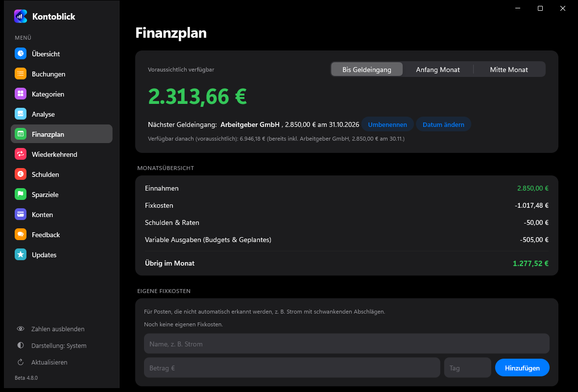Click the Fixkosten value -1.017,48 €

coord(531,205)
